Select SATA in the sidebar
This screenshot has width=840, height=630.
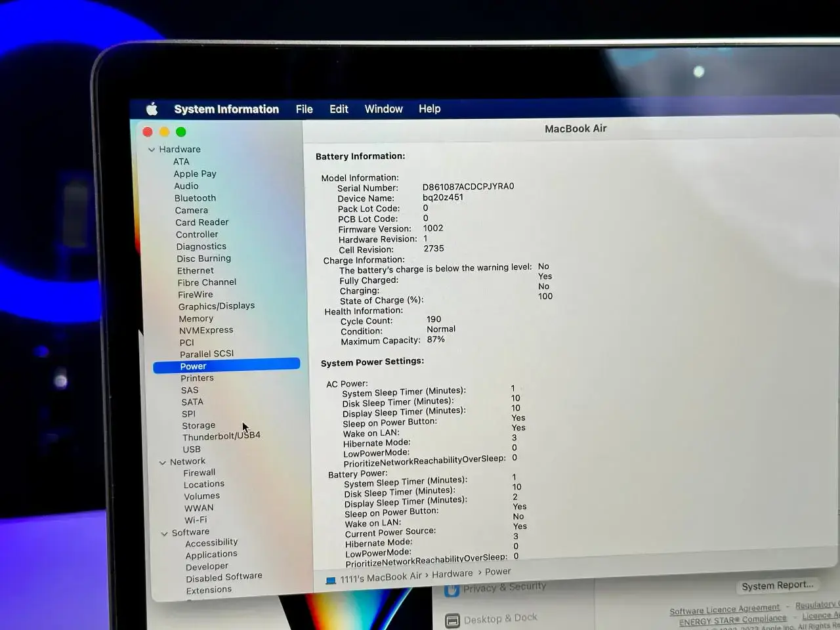point(192,402)
